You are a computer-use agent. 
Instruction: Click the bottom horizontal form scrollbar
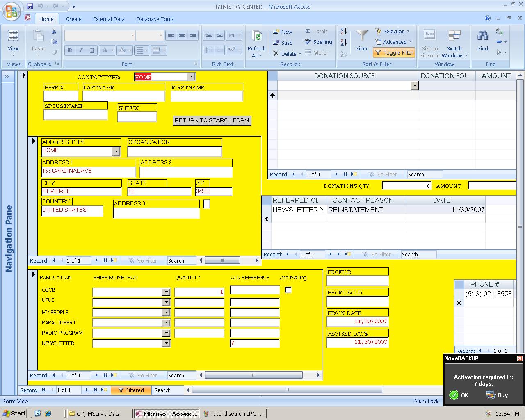click(287, 390)
